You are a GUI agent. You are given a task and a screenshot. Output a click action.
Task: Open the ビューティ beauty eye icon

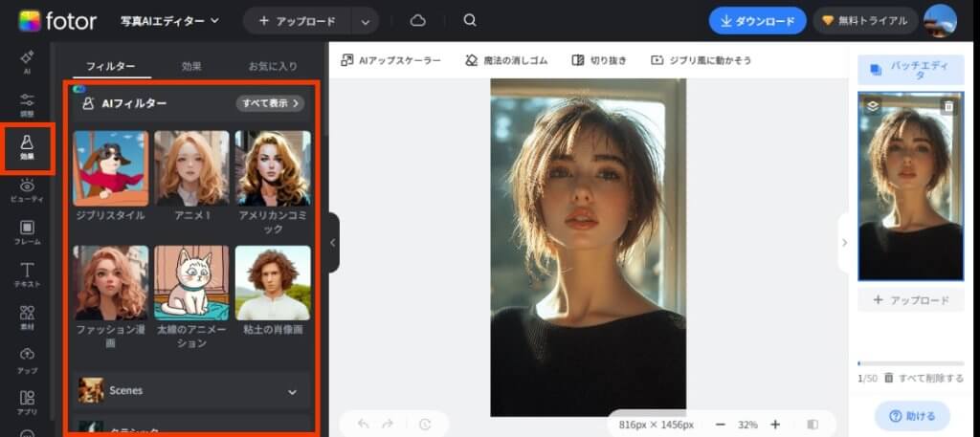click(27, 189)
